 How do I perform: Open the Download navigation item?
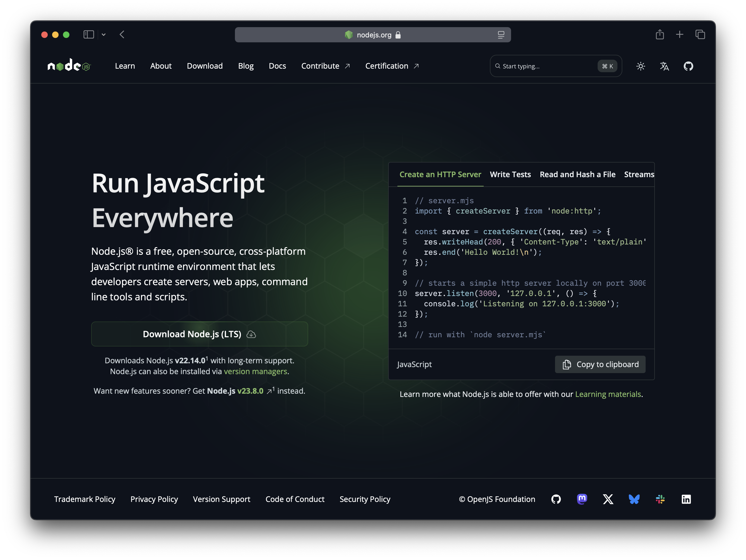205,66
